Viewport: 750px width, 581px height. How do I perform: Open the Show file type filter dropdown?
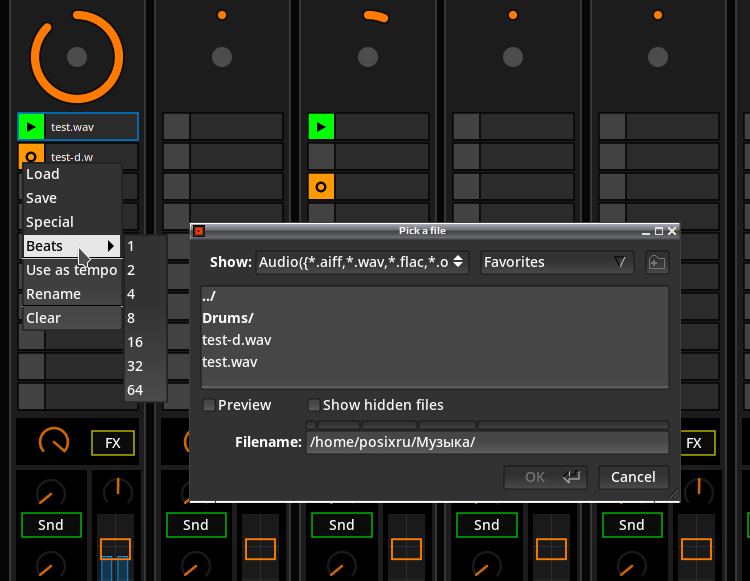tap(362, 262)
